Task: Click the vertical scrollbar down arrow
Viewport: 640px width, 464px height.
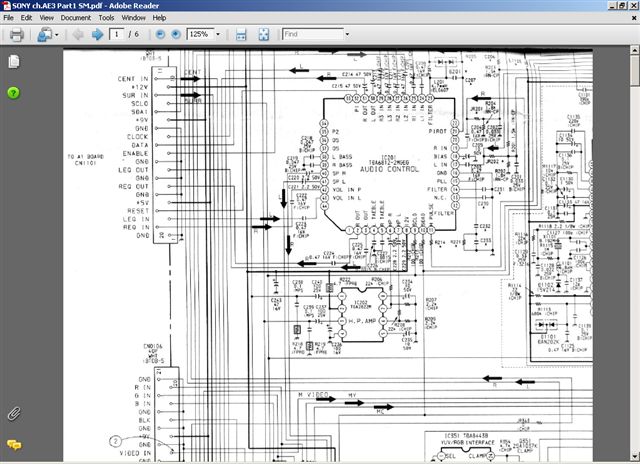Action: 635,456
